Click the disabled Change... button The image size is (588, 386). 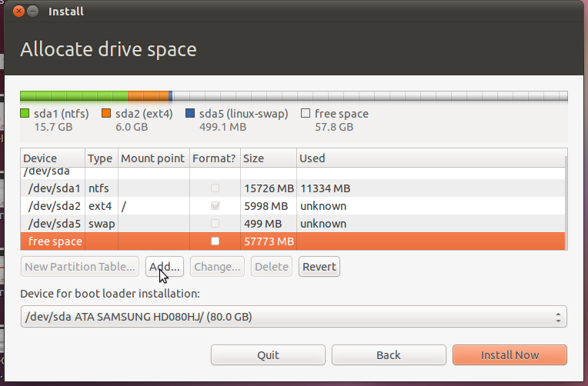217,267
